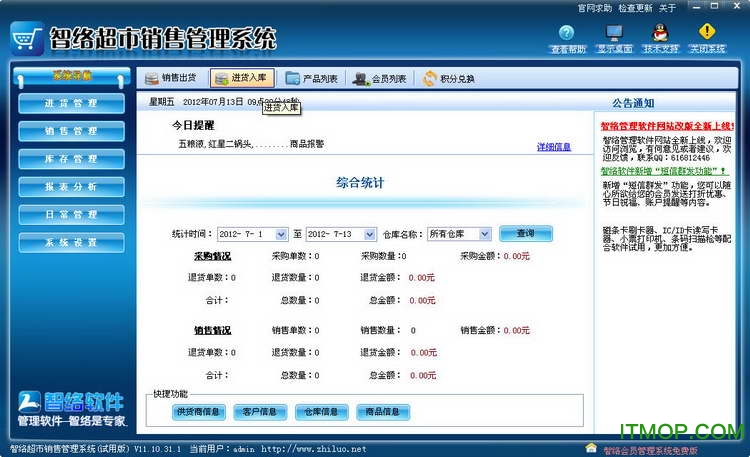
Task: Open the 详细信息 link
Action: (x=553, y=147)
